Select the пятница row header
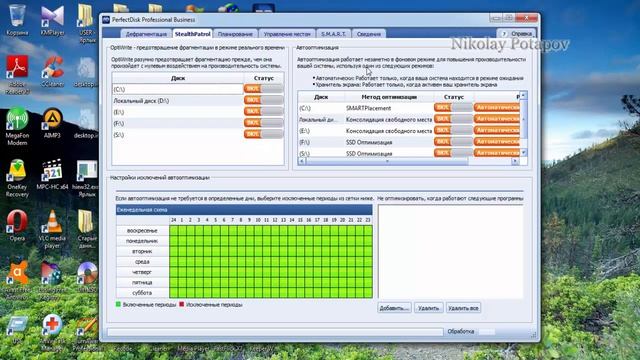640x360 pixels. tap(142, 282)
